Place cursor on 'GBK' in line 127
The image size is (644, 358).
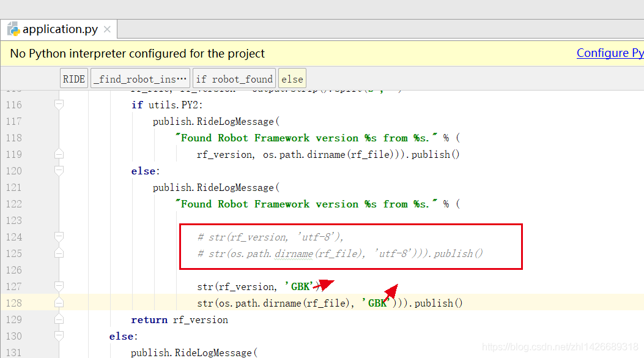(x=299, y=286)
